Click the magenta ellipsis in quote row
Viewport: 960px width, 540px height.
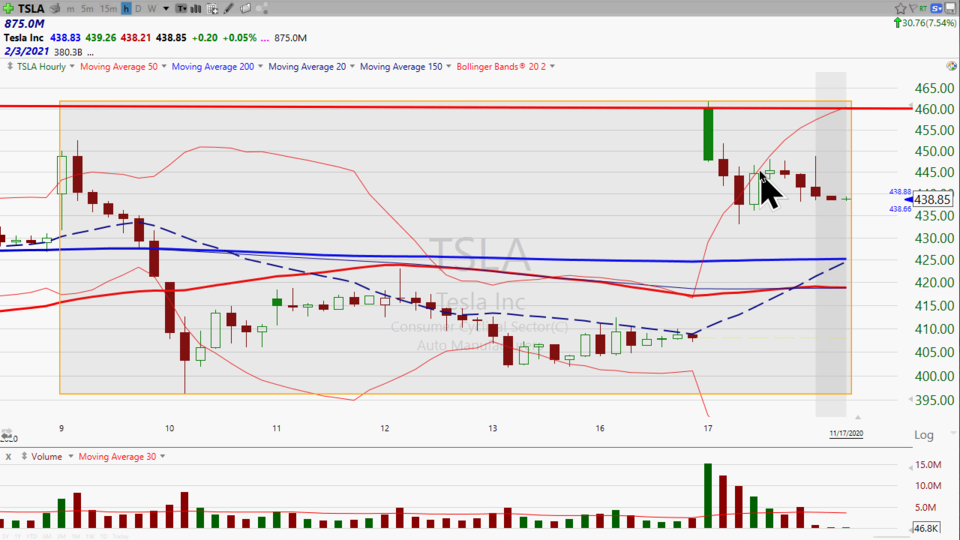(264, 38)
